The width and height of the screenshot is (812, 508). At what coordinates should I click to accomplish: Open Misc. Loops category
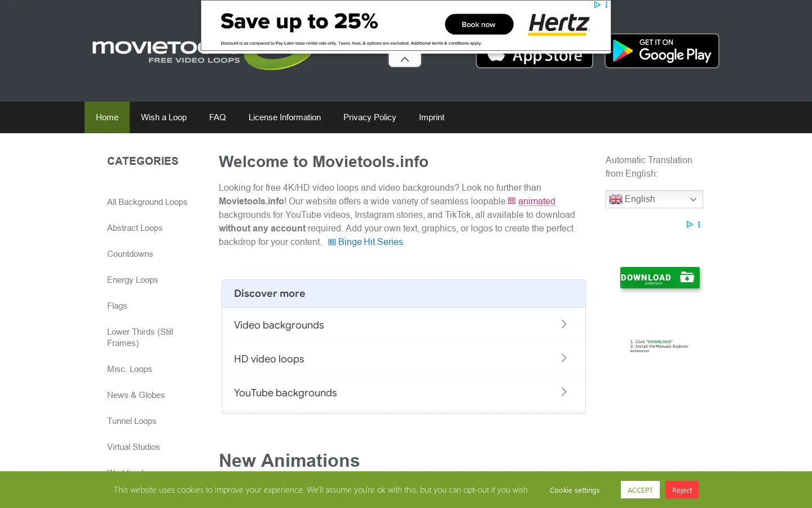[x=130, y=369]
